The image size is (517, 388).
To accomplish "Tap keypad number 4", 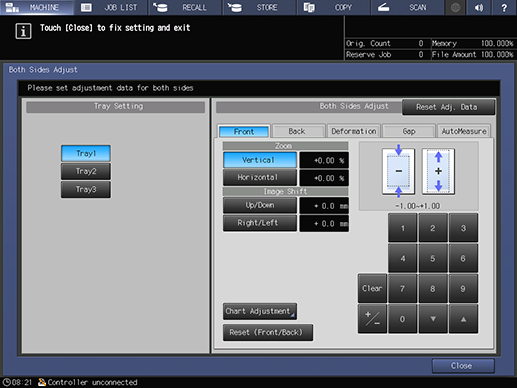I will [403, 258].
